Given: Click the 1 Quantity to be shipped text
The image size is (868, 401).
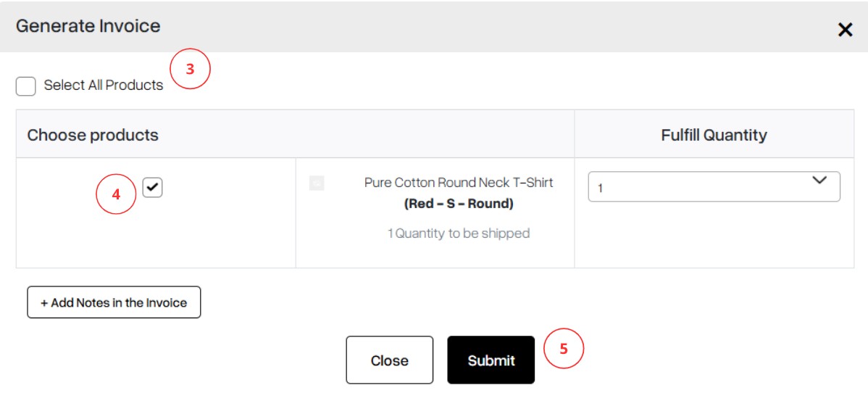Looking at the screenshot, I should tap(459, 233).
